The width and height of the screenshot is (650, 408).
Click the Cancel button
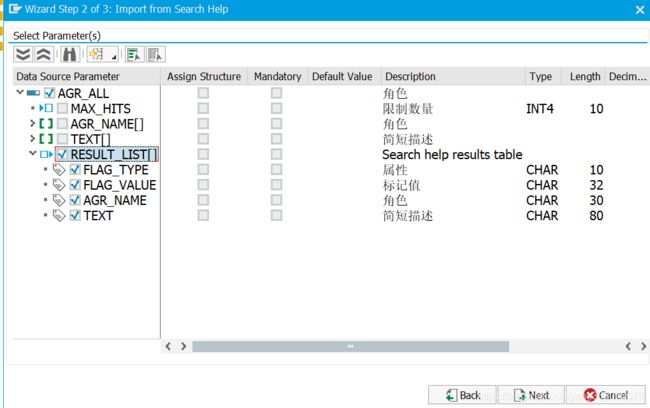click(x=606, y=395)
